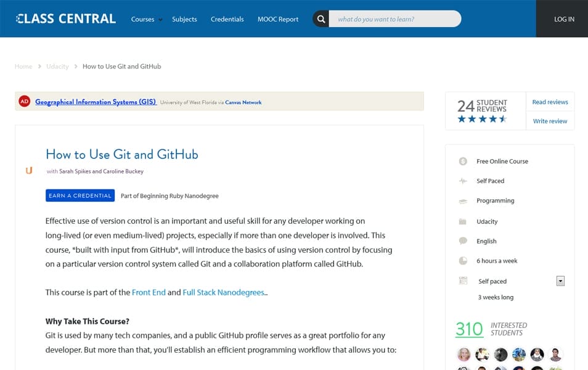Image resolution: width=588 pixels, height=370 pixels.
Task: Click the calendar icon beside Self paced
Action: (463, 281)
